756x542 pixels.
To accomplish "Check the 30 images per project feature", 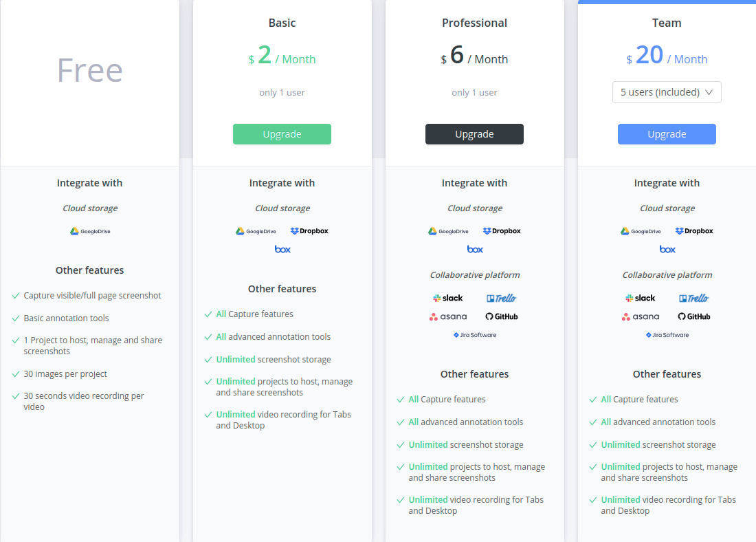I will [65, 373].
